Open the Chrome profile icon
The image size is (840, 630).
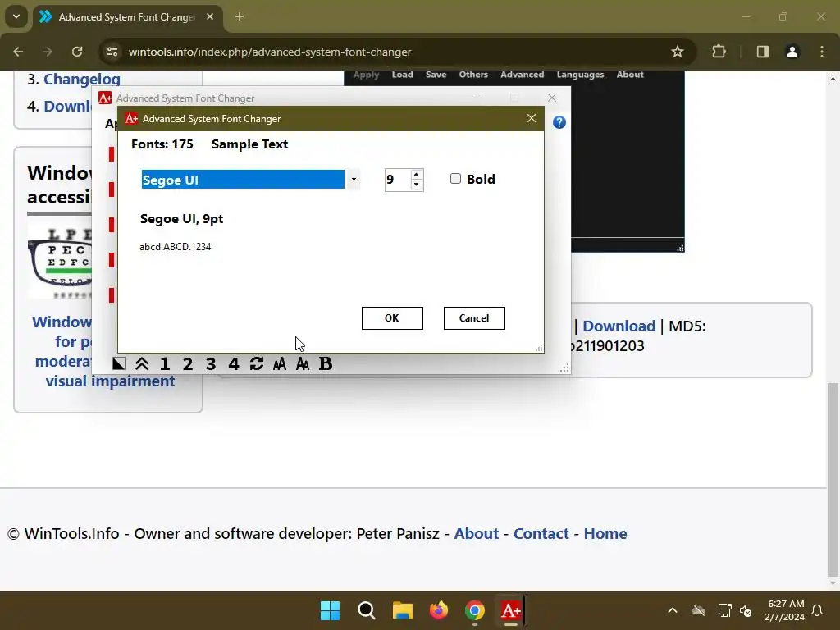(x=792, y=52)
